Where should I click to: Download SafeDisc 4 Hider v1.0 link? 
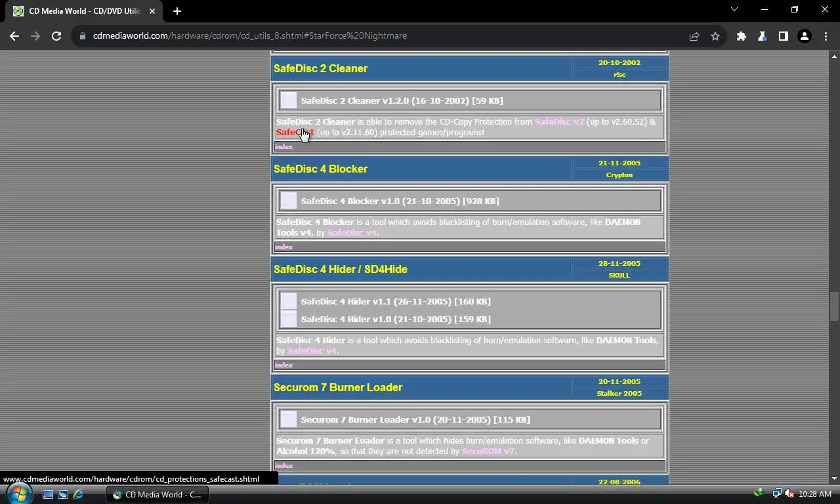click(x=396, y=319)
